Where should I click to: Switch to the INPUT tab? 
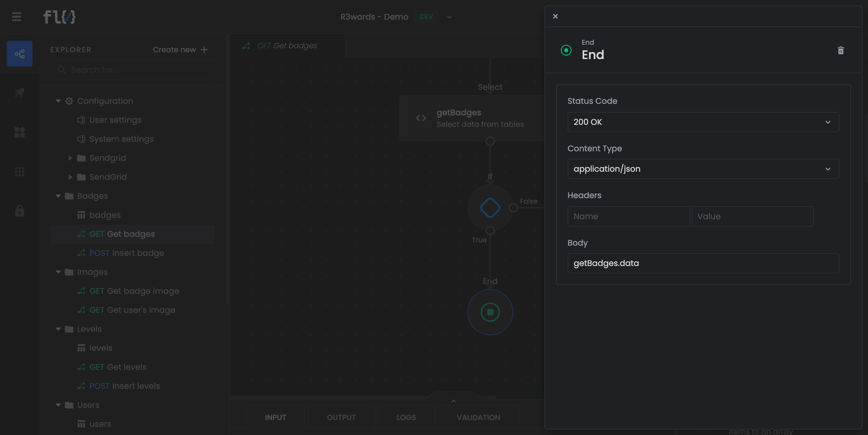coord(275,417)
